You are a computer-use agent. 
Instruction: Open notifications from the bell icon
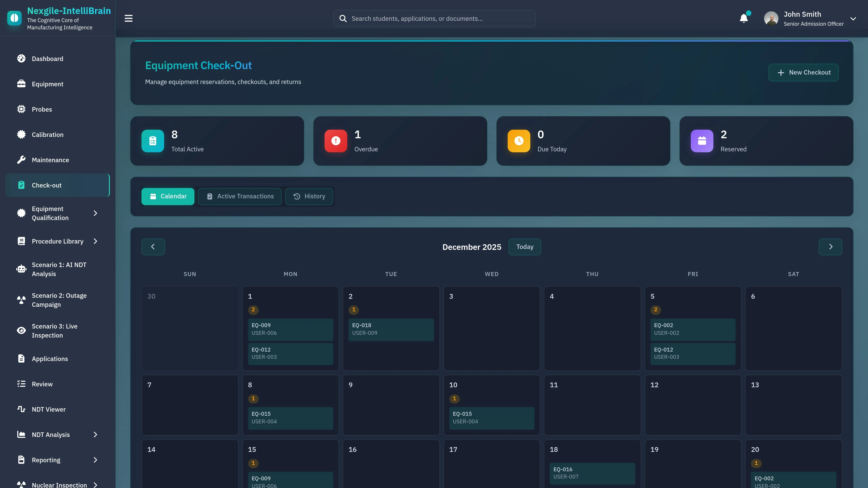coord(744,18)
